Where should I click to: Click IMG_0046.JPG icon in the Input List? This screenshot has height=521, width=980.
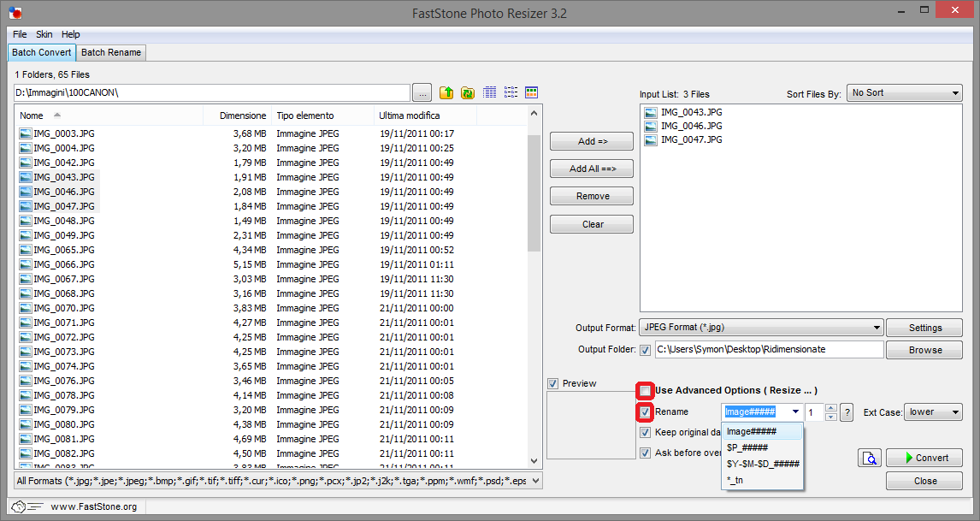point(651,127)
